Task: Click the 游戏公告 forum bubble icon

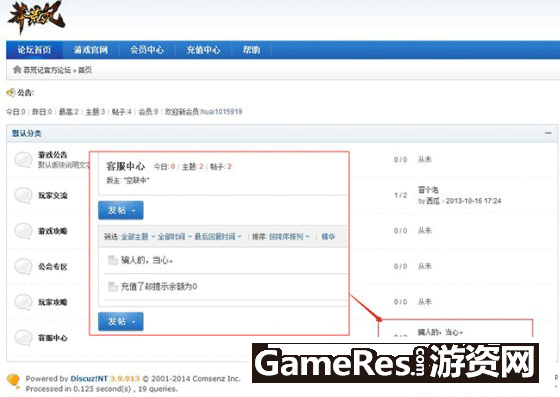Action: (x=24, y=160)
